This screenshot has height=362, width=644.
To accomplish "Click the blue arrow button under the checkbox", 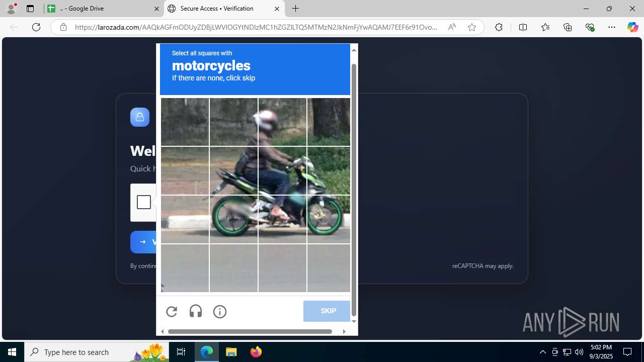I will pyautogui.click(x=143, y=242).
